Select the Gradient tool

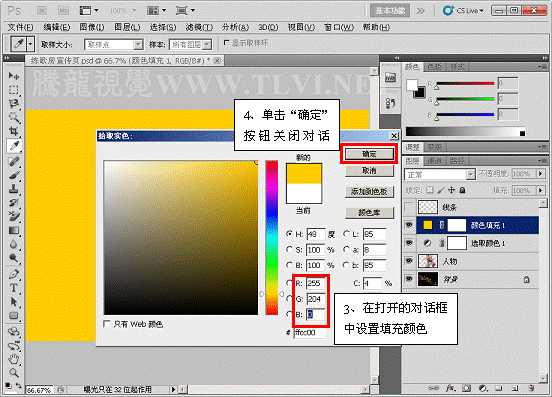14,231
